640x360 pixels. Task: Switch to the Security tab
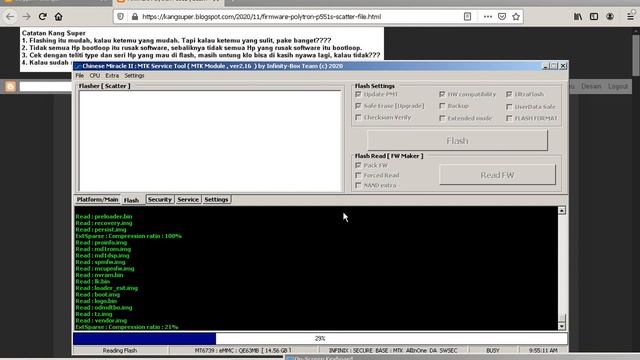point(160,199)
